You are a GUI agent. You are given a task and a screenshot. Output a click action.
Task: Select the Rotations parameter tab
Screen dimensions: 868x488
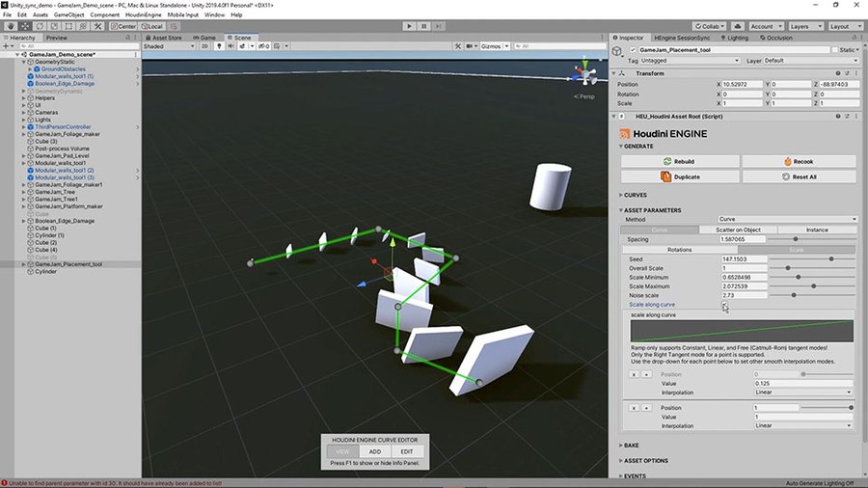tap(679, 250)
